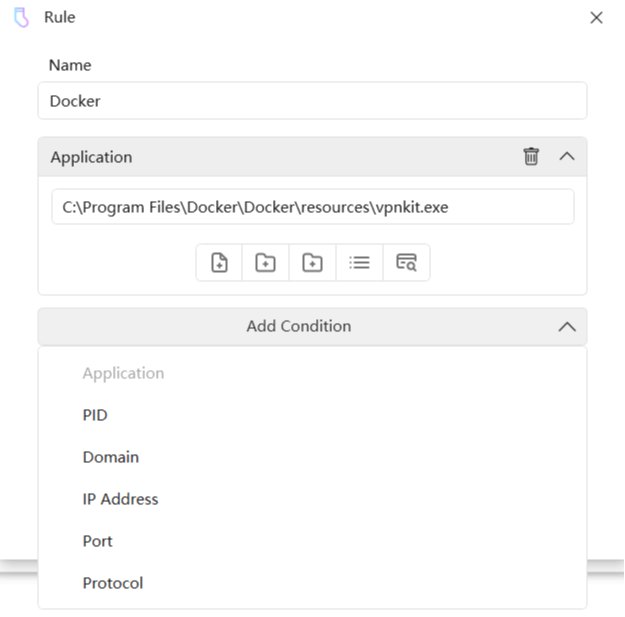Choose IP Address condition
Screen dimensions: 625x617
120,499
